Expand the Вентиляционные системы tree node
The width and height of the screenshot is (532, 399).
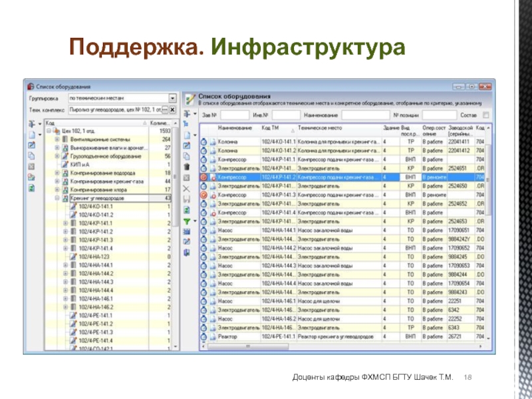point(57,140)
